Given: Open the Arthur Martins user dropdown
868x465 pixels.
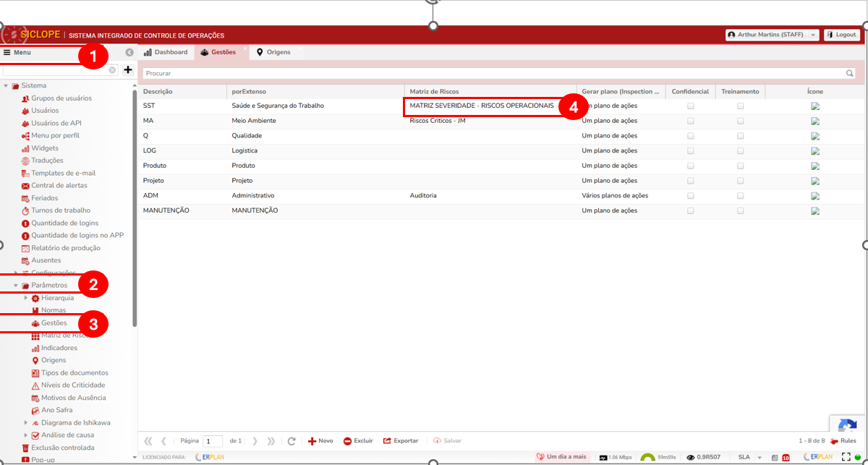Looking at the screenshot, I should (772, 35).
